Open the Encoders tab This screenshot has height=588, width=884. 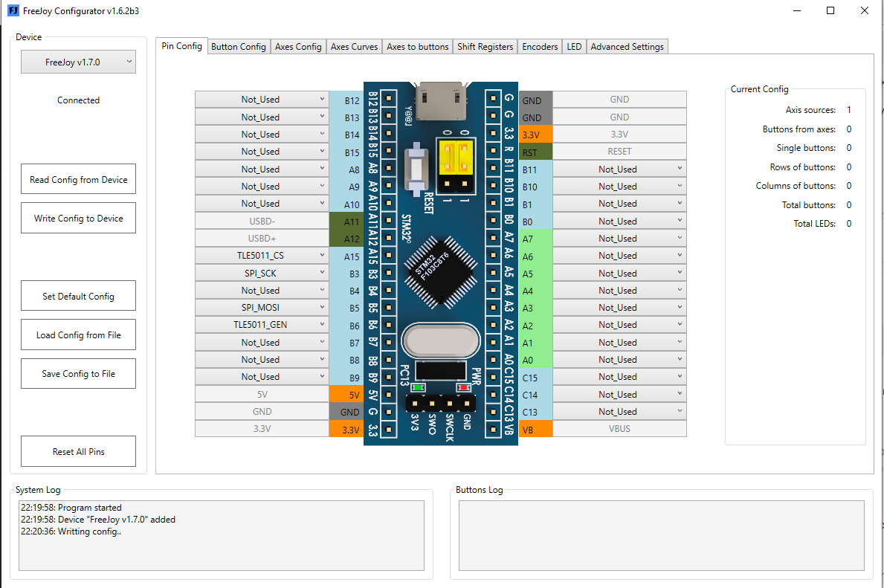tap(540, 47)
